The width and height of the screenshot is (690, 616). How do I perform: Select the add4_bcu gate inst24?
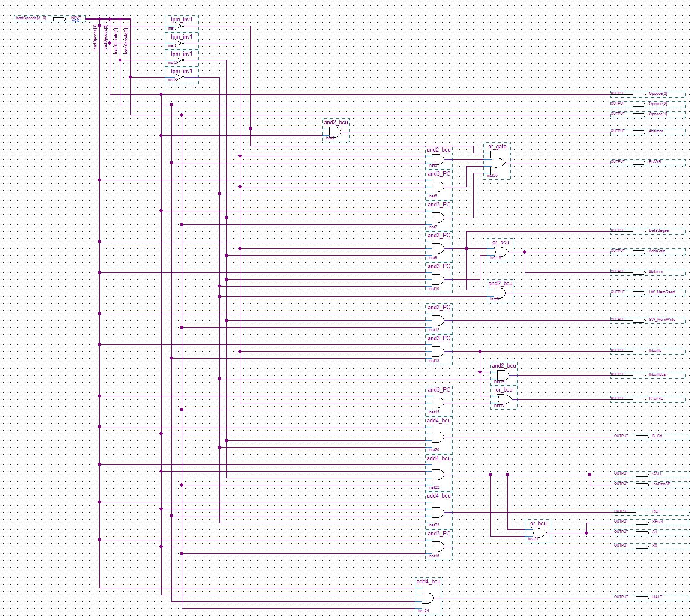428,598
